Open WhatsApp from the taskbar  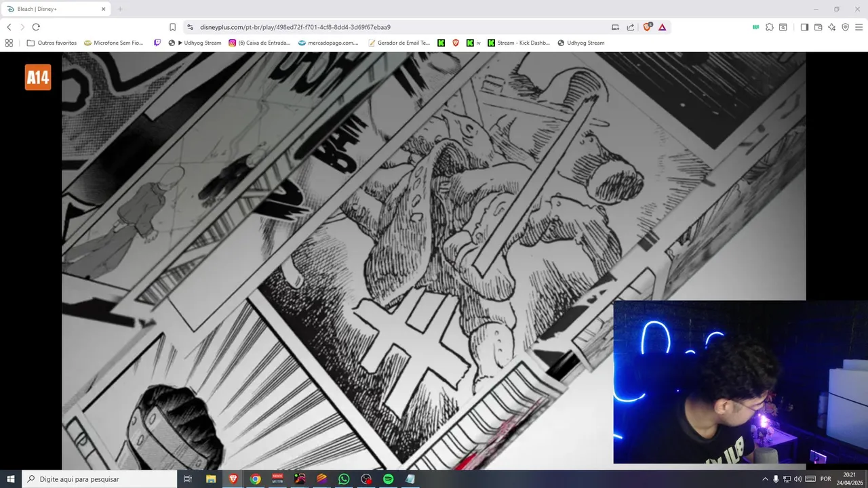point(344,479)
